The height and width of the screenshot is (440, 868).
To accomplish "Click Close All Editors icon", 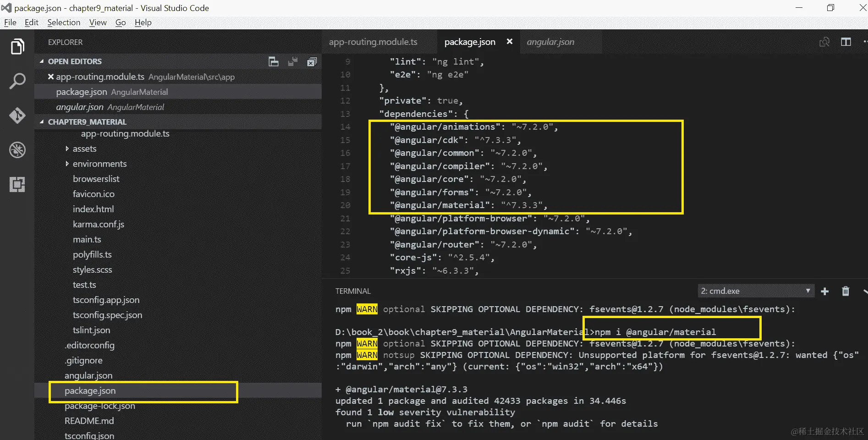I will [x=312, y=61].
